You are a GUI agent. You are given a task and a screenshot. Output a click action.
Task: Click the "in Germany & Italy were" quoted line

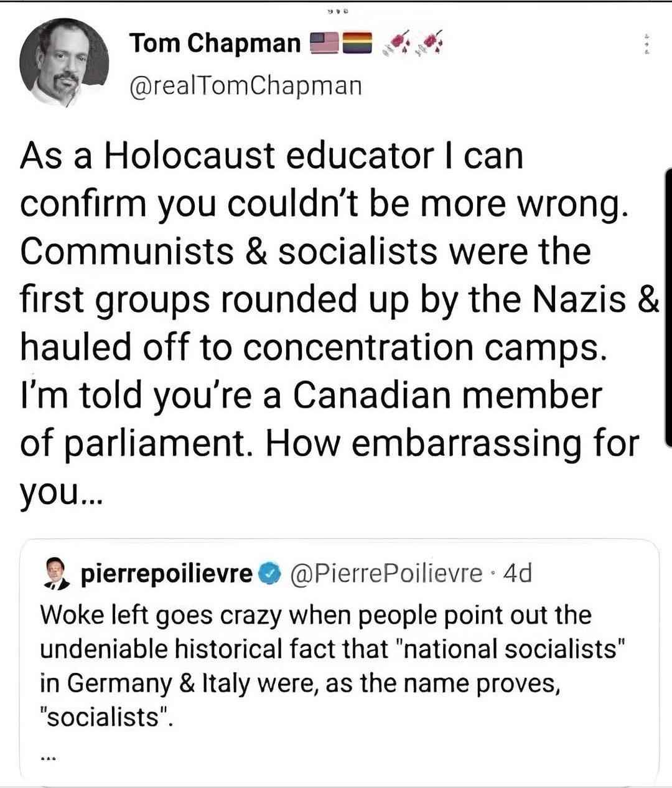coord(301,683)
